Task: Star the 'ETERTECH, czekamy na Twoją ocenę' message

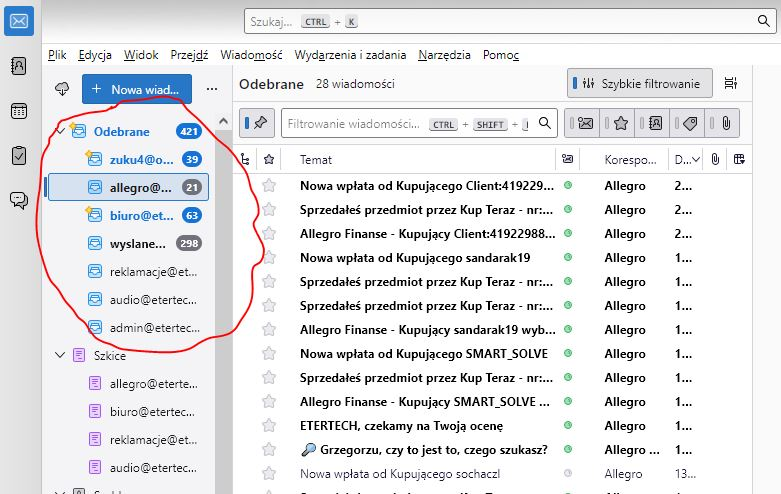Action: pyautogui.click(x=269, y=426)
